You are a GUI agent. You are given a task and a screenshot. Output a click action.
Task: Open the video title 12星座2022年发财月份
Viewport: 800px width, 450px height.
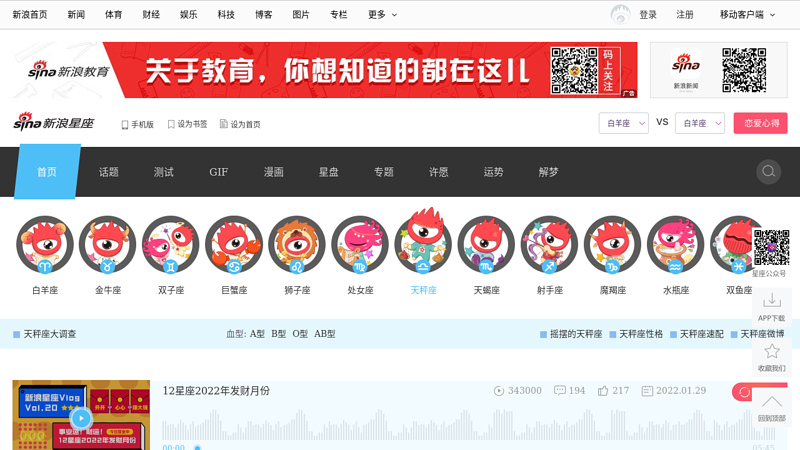[x=216, y=391]
